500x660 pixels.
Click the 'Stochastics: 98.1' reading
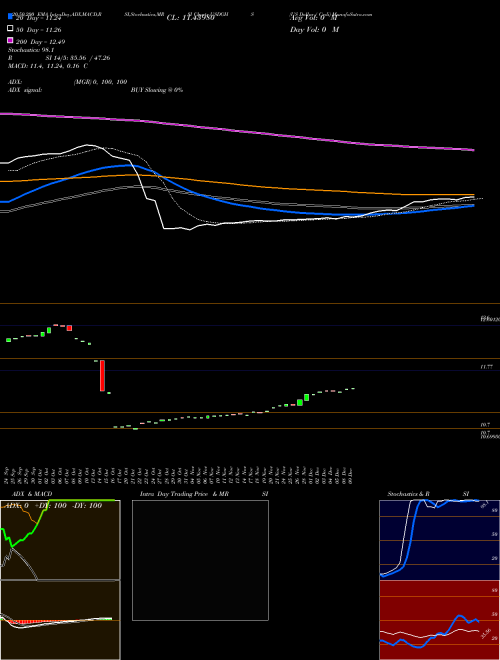[x=29, y=50]
